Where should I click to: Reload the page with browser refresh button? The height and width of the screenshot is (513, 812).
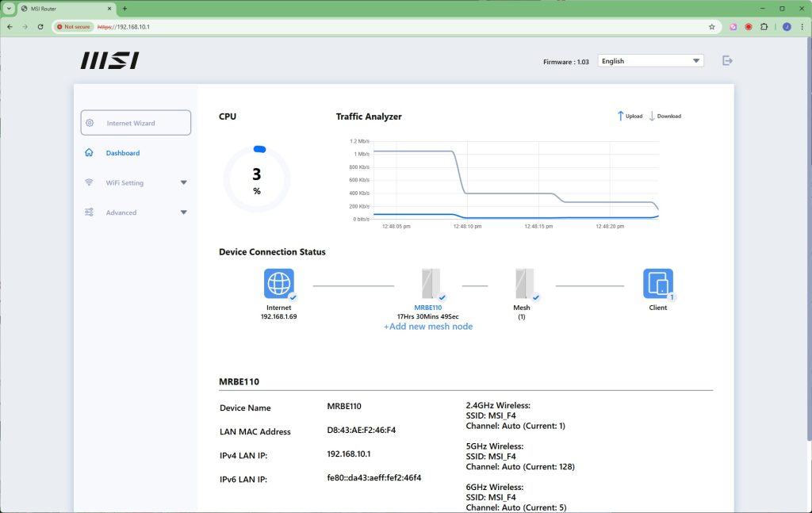click(x=40, y=26)
